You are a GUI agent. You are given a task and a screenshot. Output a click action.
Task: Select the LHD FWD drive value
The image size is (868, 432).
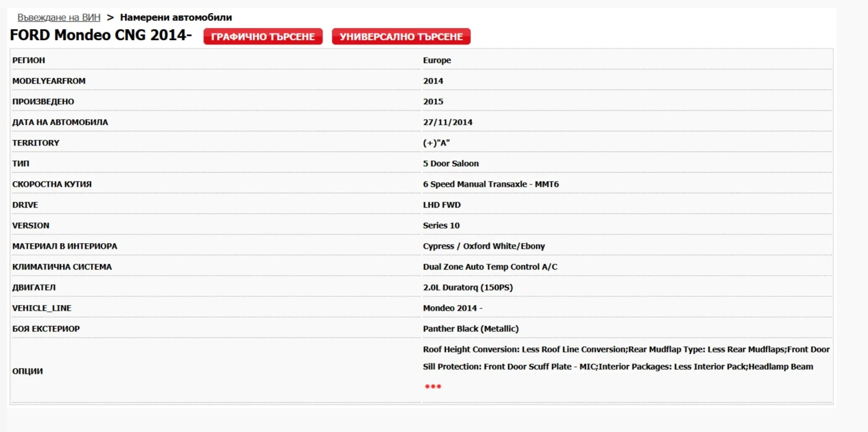click(x=442, y=205)
